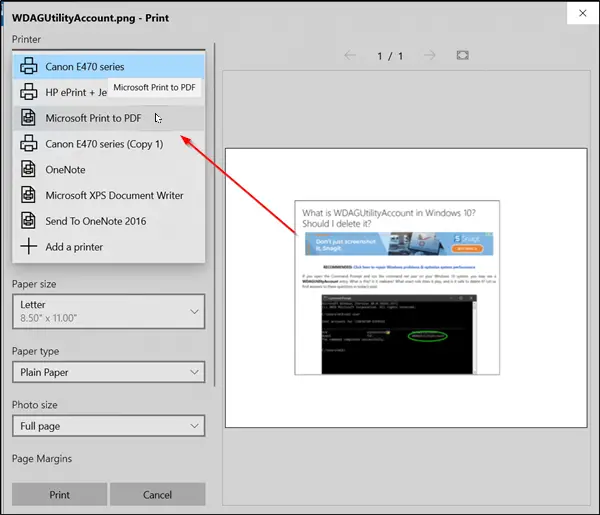Click the vertical scrollbar beside settings panel
The height and width of the screenshot is (515, 600).
(215, 214)
